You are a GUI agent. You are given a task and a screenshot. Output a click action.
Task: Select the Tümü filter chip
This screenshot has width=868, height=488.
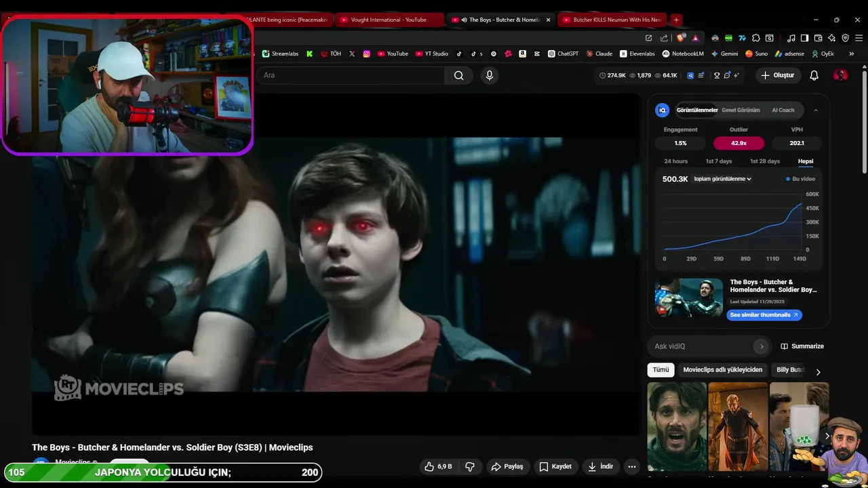click(661, 369)
